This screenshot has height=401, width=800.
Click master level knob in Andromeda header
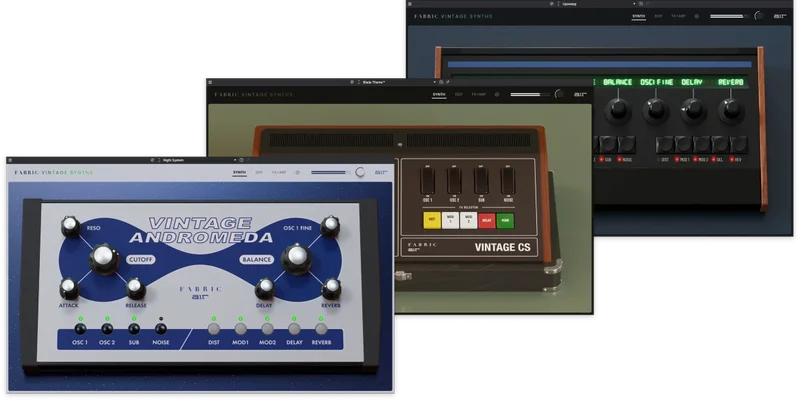[360, 172]
